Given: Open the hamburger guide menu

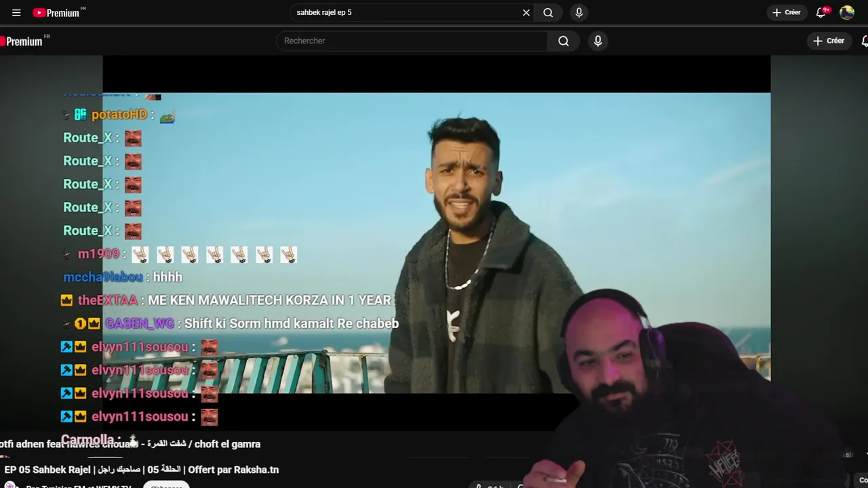Looking at the screenshot, I should [x=16, y=12].
